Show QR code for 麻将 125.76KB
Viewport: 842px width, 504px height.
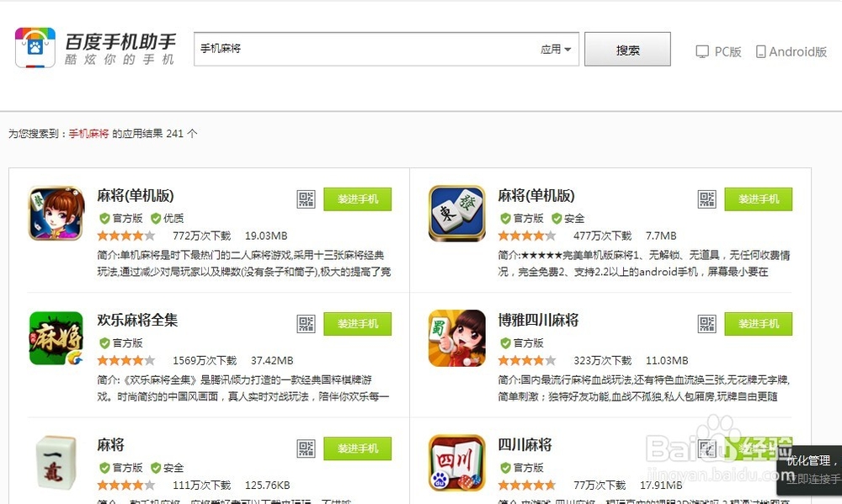(x=306, y=448)
